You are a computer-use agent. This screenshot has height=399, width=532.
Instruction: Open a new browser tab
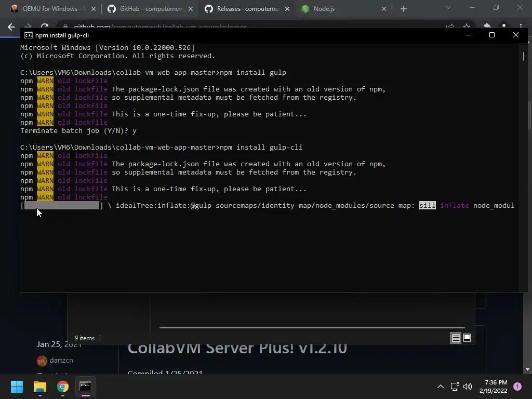[x=403, y=9]
